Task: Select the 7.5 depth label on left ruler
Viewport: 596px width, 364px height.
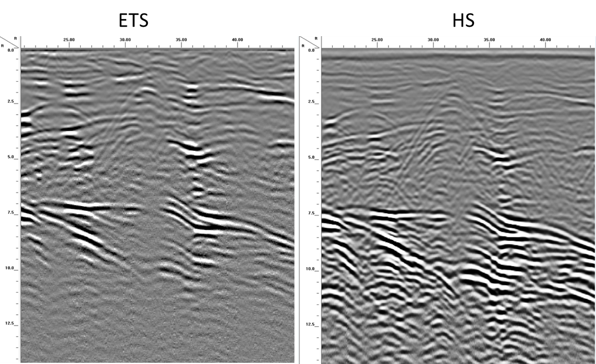Action: pos(12,213)
